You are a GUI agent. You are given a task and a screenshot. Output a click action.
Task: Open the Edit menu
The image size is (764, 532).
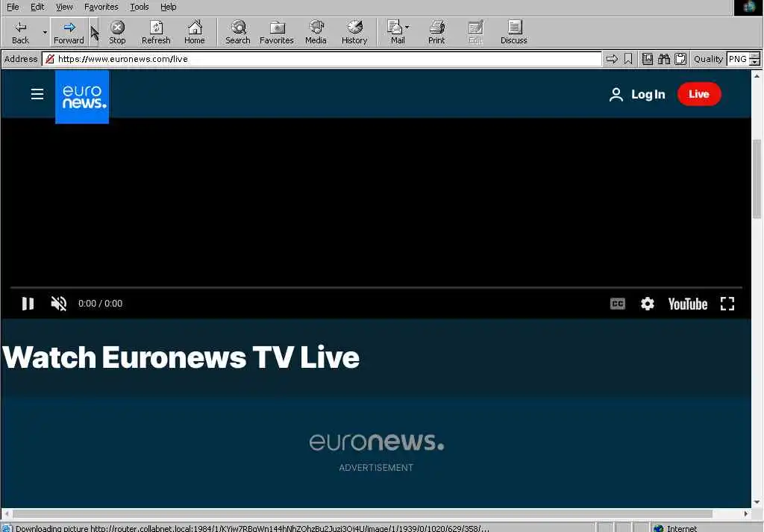pos(37,7)
